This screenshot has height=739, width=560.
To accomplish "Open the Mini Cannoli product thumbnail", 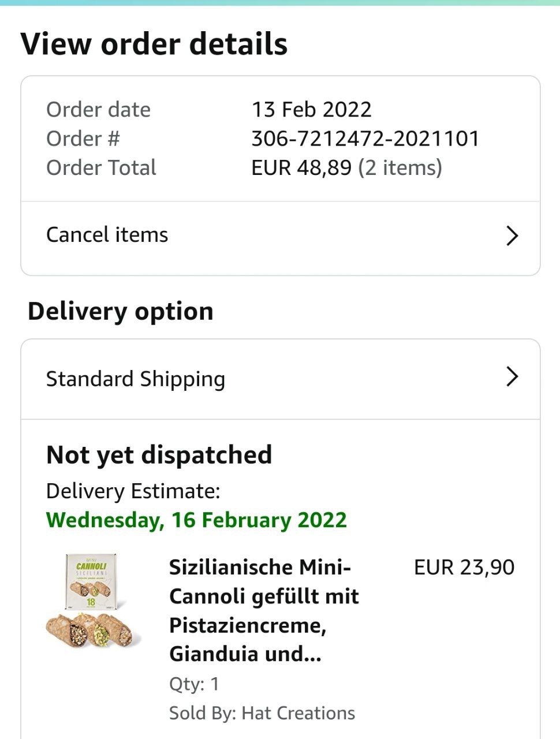I will (x=92, y=600).
